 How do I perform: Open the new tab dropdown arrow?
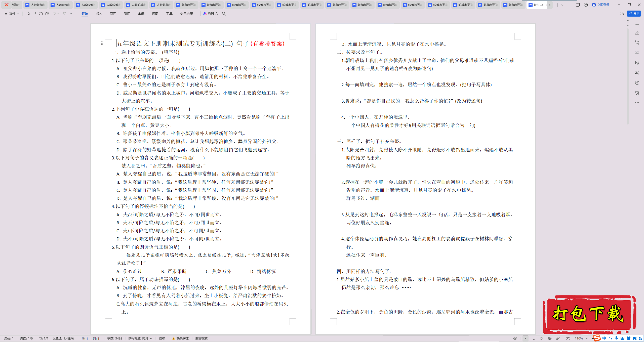[562, 5]
